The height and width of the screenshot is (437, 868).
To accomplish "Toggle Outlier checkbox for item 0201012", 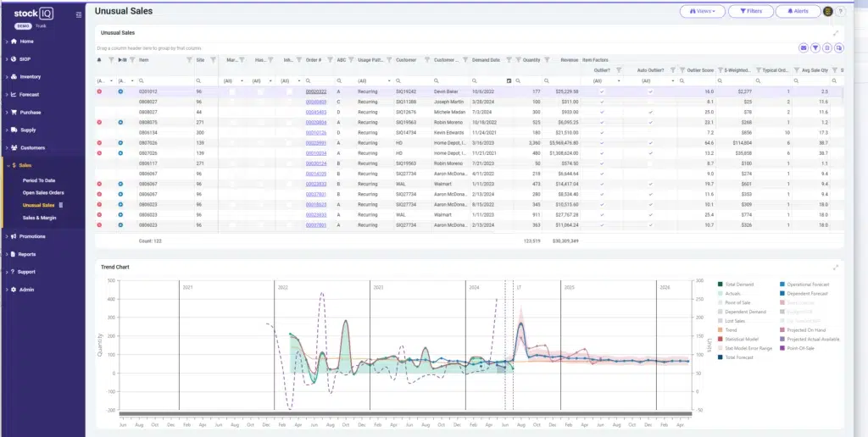I will pos(602,91).
